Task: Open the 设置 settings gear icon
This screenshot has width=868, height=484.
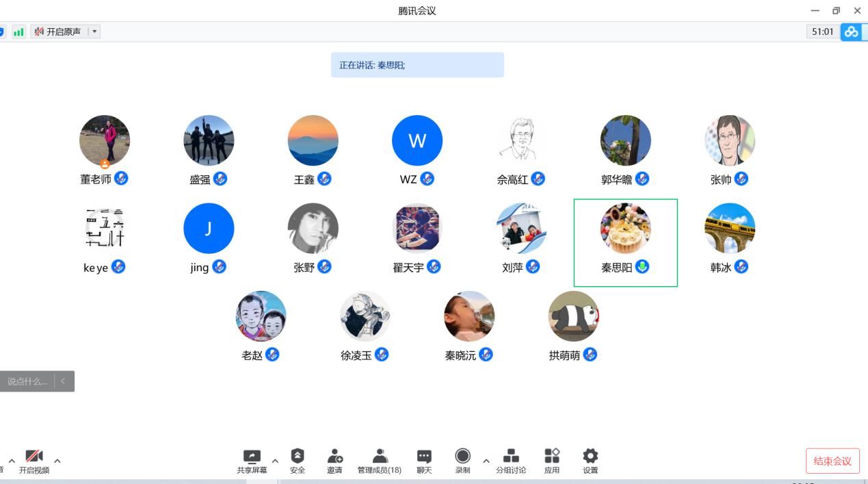Action: [x=590, y=457]
